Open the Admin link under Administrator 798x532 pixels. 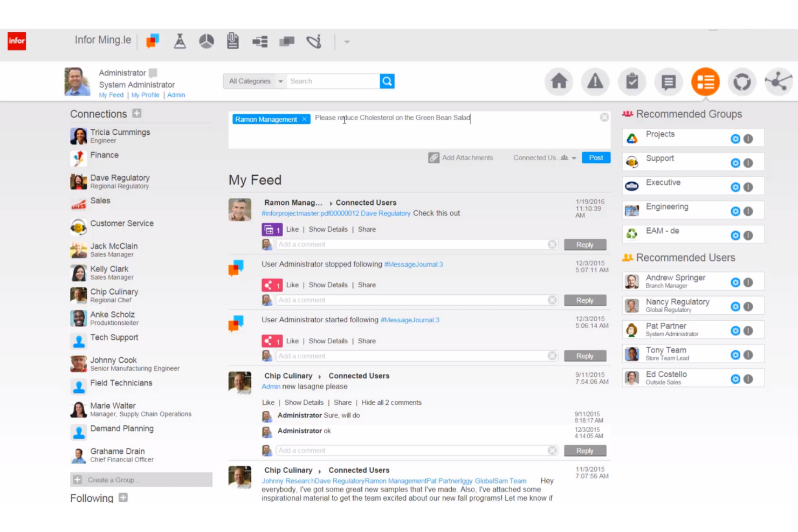(x=176, y=95)
